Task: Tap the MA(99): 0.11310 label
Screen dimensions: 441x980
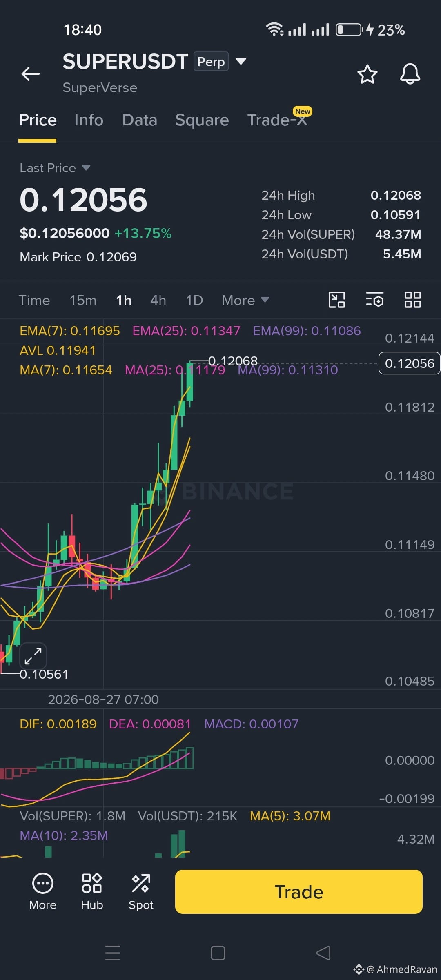Action: [x=288, y=370]
